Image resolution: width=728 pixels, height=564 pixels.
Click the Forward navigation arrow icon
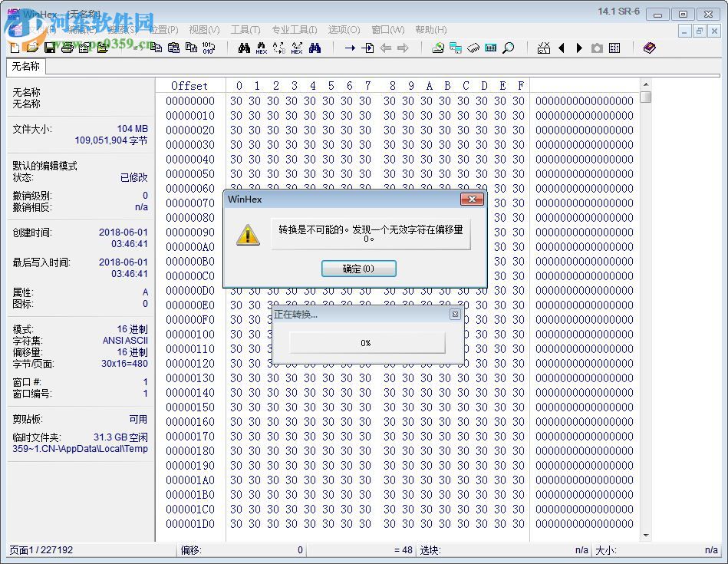pyautogui.click(x=403, y=48)
